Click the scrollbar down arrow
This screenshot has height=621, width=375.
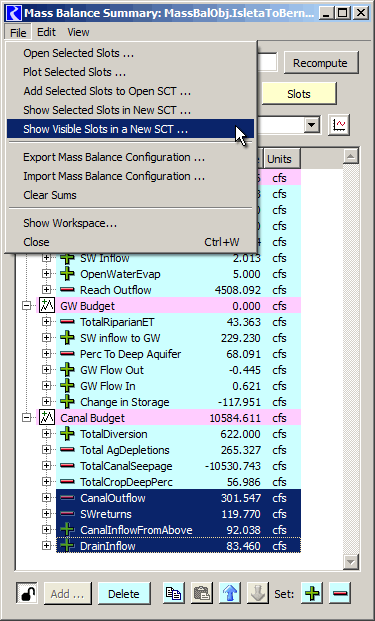pos(351,561)
